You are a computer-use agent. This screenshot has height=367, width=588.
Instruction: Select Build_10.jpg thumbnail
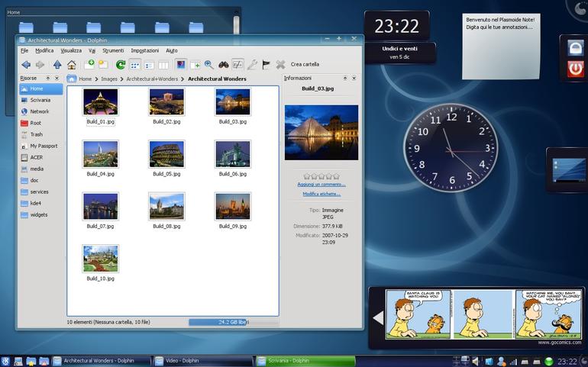click(101, 259)
